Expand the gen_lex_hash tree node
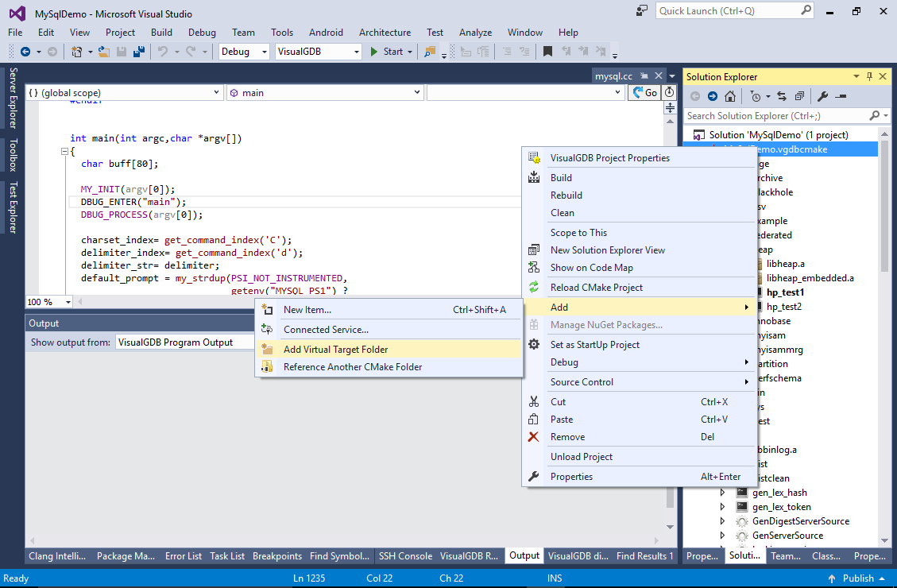The width and height of the screenshot is (897, 588). [x=722, y=493]
